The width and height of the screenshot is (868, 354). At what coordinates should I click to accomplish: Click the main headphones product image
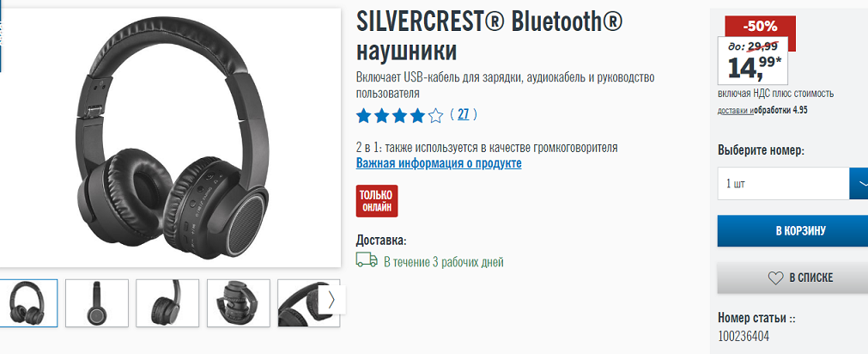click(x=170, y=138)
